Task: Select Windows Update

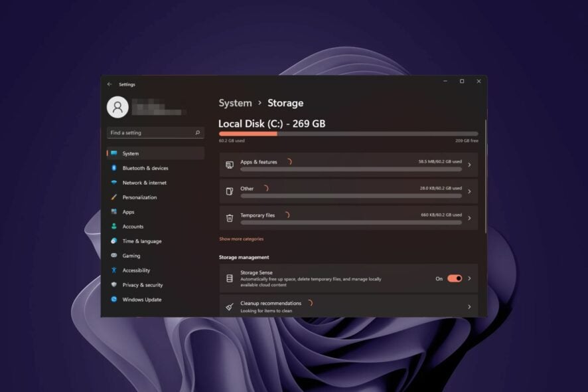Action: click(x=155, y=299)
